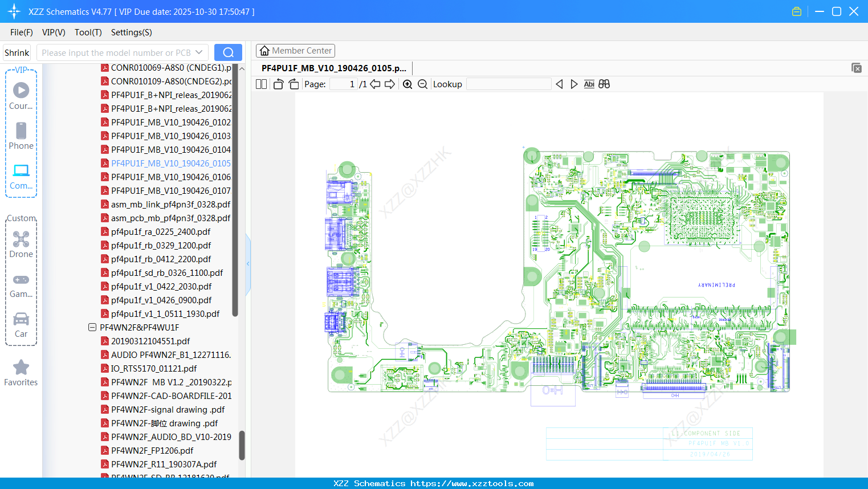Image resolution: width=868 pixels, height=489 pixels.
Task: Click into the Lookup text field
Action: tap(508, 84)
